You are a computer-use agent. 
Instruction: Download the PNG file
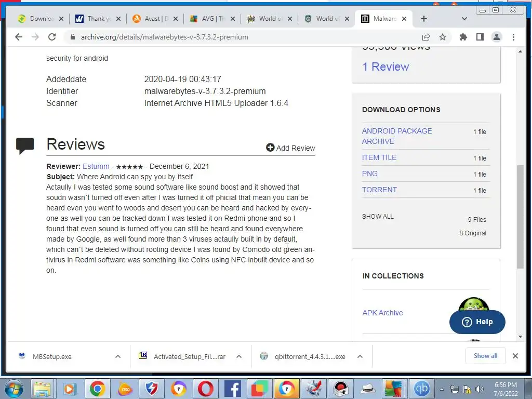369,174
